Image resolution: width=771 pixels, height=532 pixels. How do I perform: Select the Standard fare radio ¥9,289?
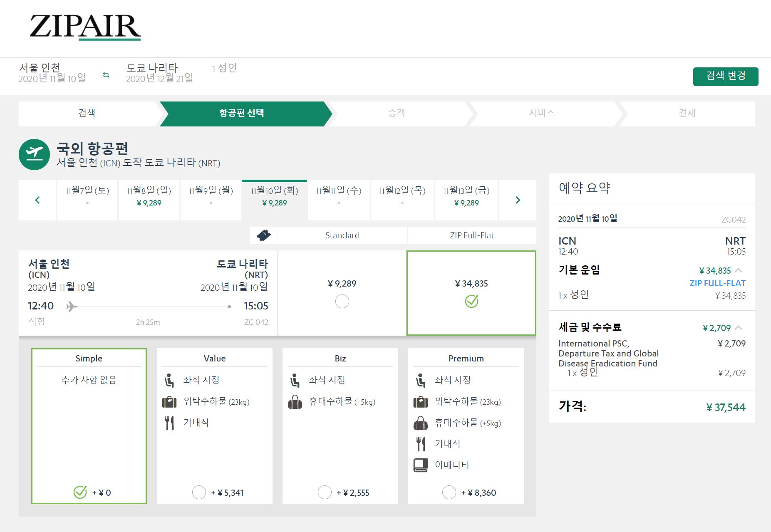[x=342, y=301]
